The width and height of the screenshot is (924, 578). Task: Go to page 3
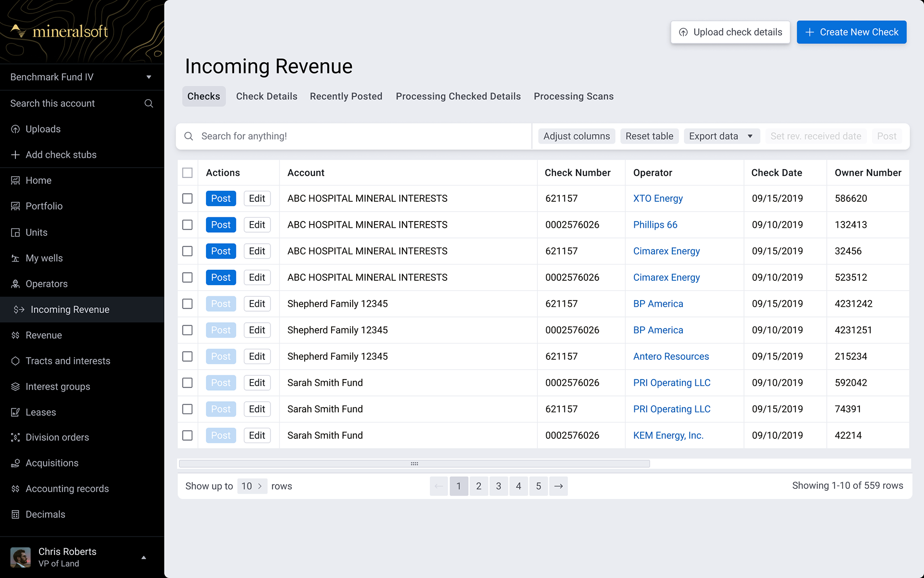[x=499, y=486]
